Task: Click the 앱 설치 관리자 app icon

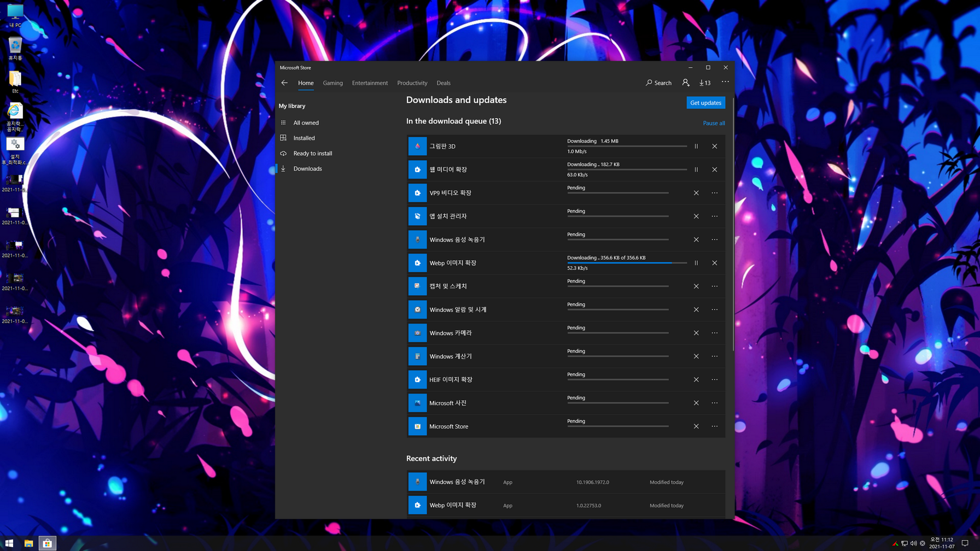Action: tap(417, 216)
